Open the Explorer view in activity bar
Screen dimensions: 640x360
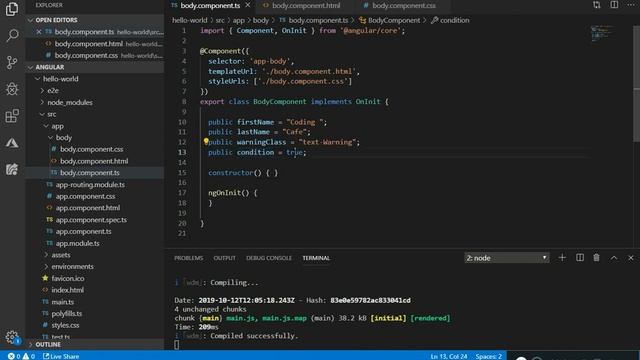tap(12, 9)
